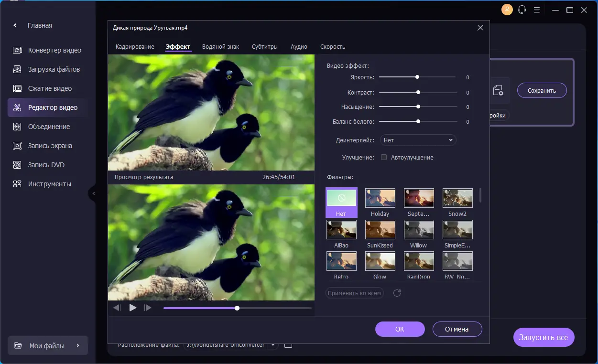Expand the file location path dropdown
The height and width of the screenshot is (364, 598).
pyautogui.click(x=273, y=344)
